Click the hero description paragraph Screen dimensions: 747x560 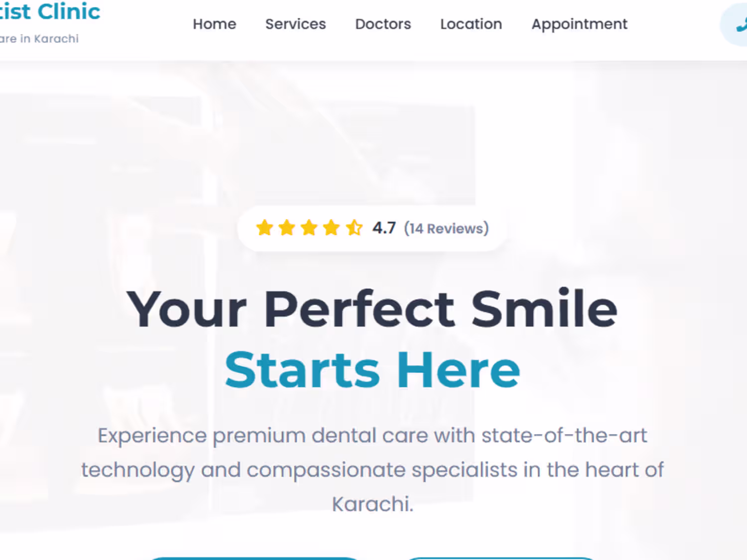[x=373, y=470]
